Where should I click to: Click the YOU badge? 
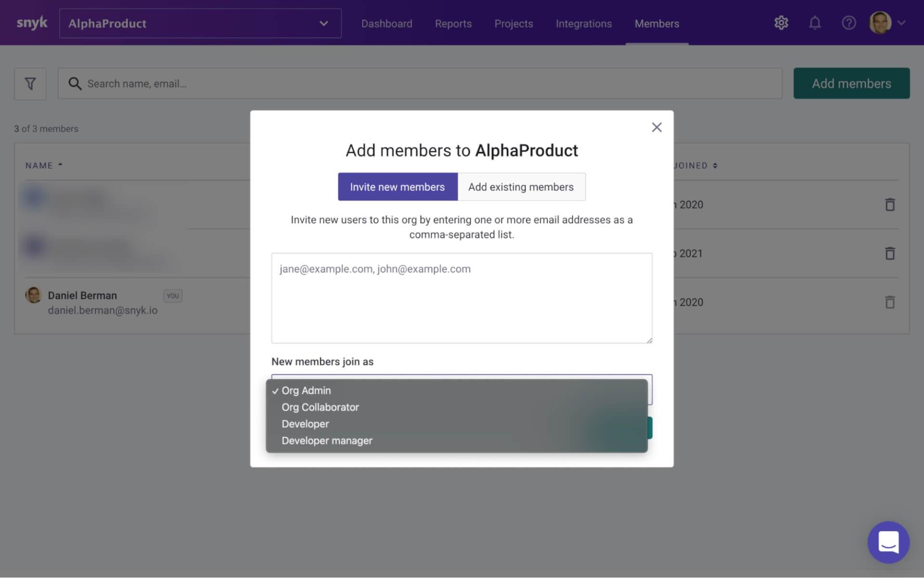point(173,296)
